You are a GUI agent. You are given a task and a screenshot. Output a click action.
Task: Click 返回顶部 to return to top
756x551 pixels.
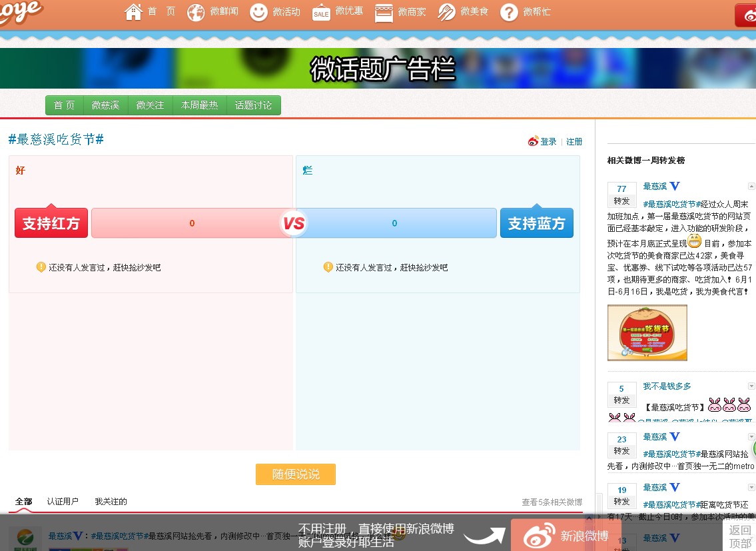coord(739,536)
